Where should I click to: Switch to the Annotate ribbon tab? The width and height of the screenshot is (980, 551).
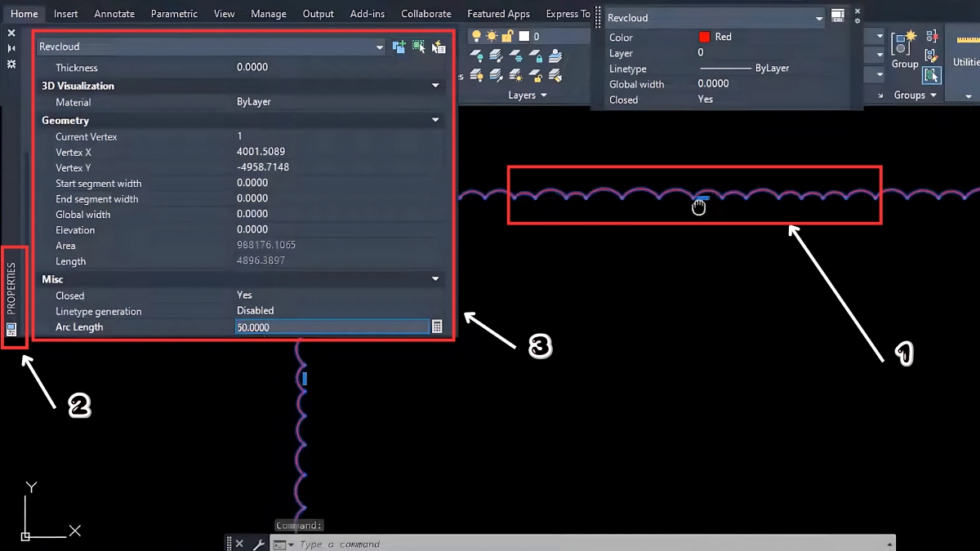click(x=114, y=14)
